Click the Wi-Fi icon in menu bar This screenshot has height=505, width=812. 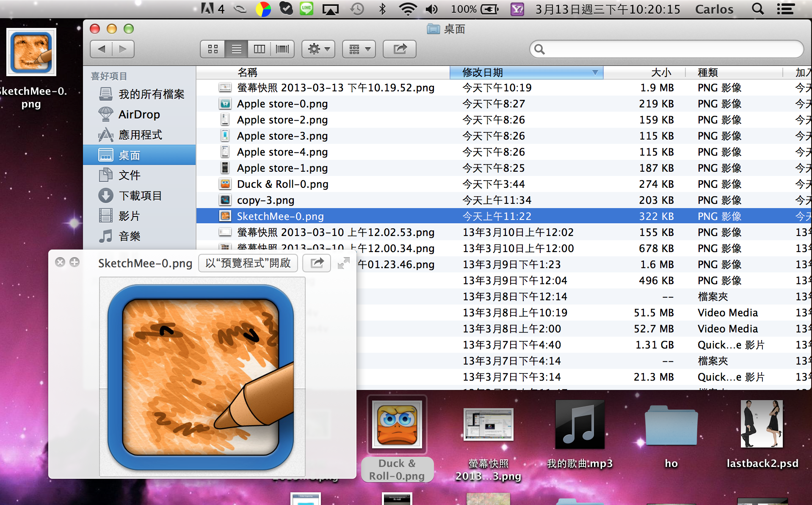(x=407, y=9)
